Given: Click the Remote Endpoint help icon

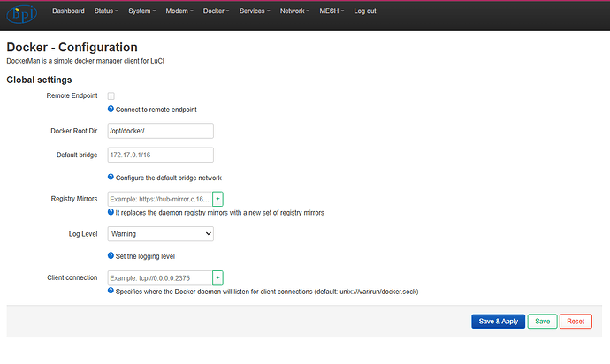Looking at the screenshot, I should tap(111, 110).
